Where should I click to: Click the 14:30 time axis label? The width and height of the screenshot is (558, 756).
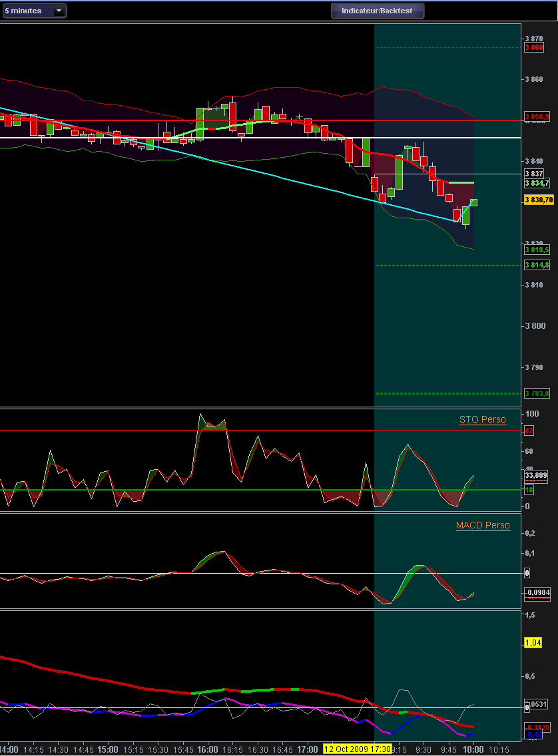pyautogui.click(x=58, y=750)
